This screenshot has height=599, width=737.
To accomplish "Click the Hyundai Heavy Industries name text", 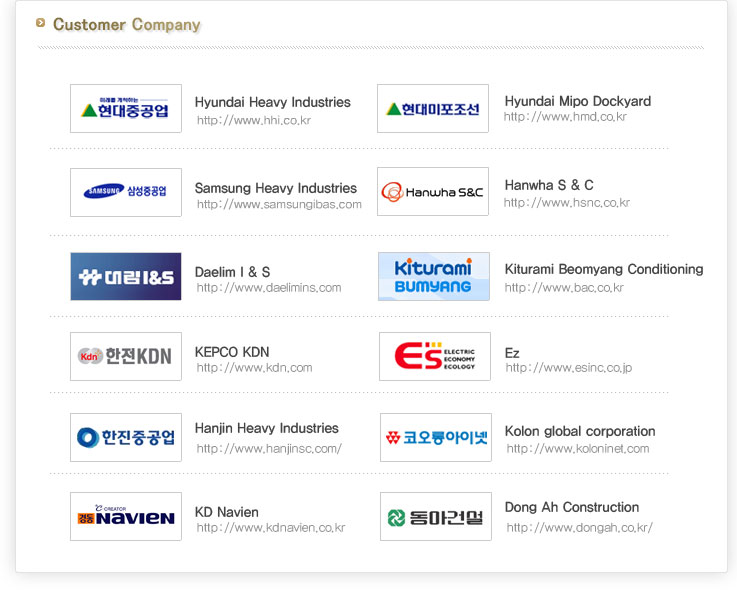I will point(273,102).
